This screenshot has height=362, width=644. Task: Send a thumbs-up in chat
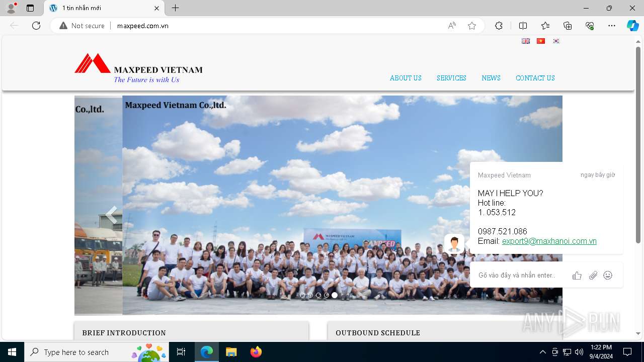[x=577, y=276]
